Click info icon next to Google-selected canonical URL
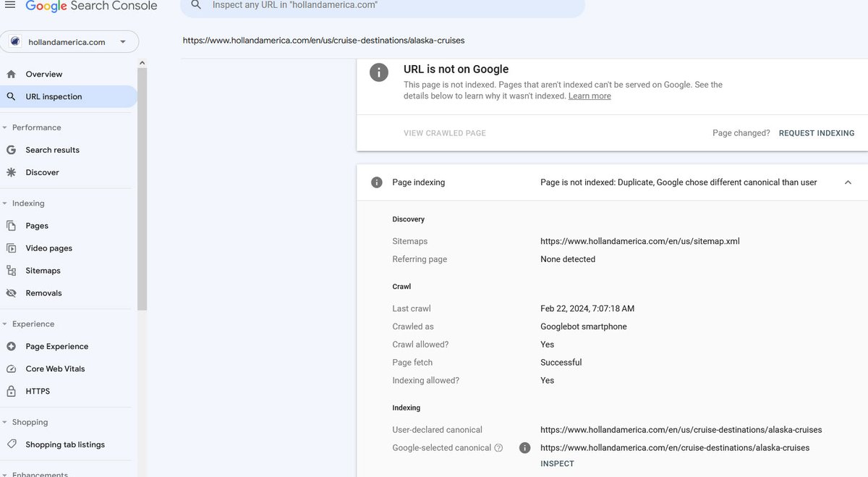This screenshot has width=868, height=477. point(525,448)
